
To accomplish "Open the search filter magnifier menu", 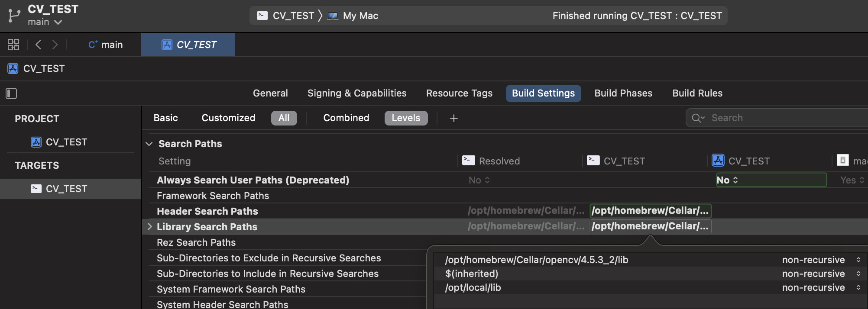I will [x=698, y=118].
